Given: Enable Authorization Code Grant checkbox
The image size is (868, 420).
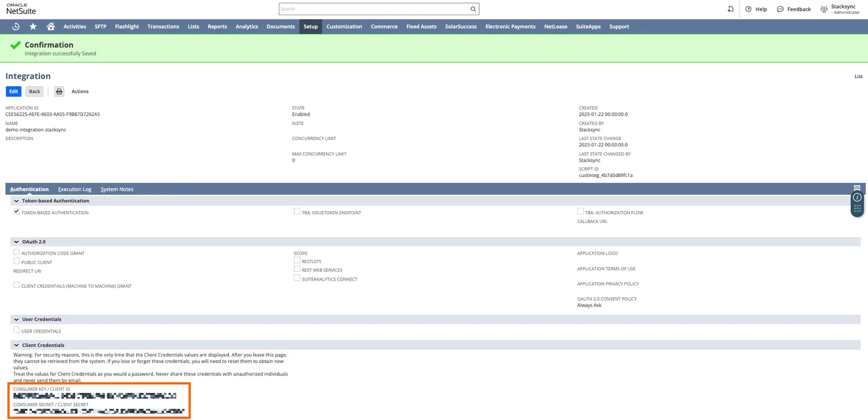Looking at the screenshot, I should (x=16, y=252).
